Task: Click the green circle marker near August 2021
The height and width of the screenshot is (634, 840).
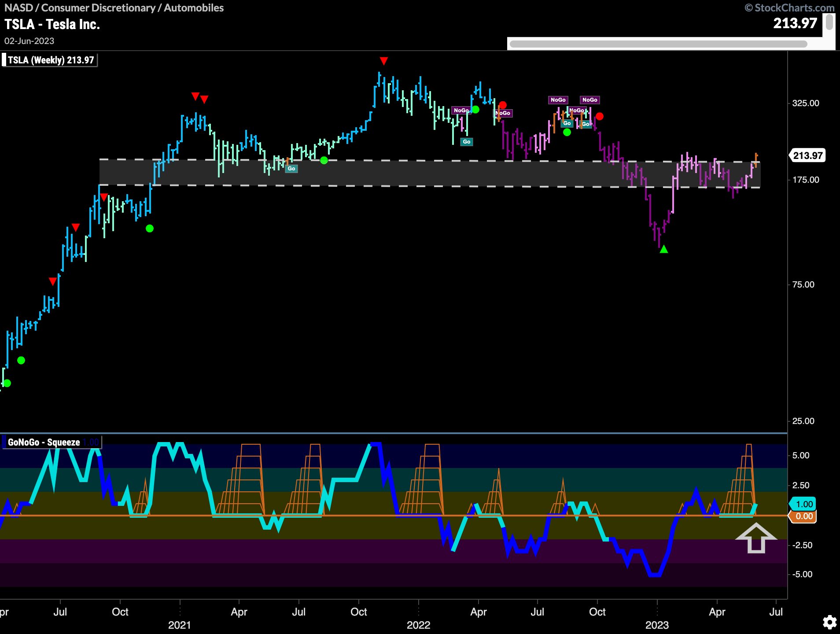Action: (x=324, y=160)
